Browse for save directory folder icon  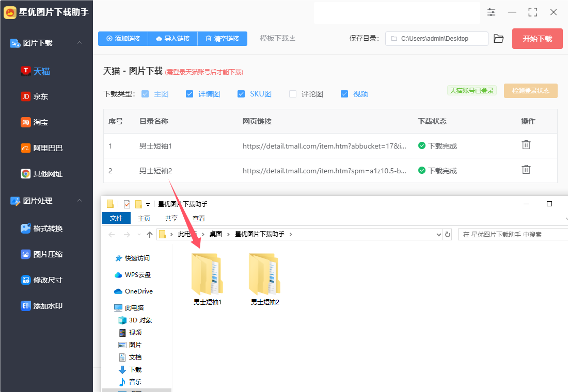coord(499,39)
